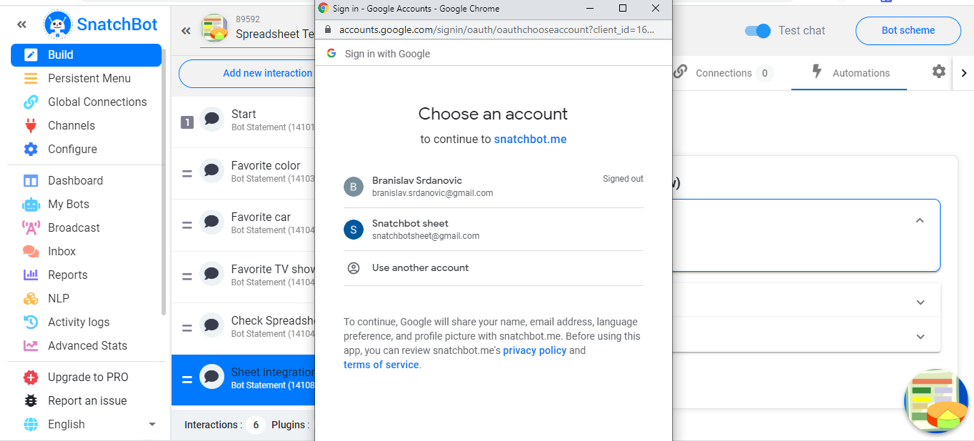This screenshot has height=441, width=974.
Task: Click the Upgrade to PRO badge icon
Action: tap(30, 377)
